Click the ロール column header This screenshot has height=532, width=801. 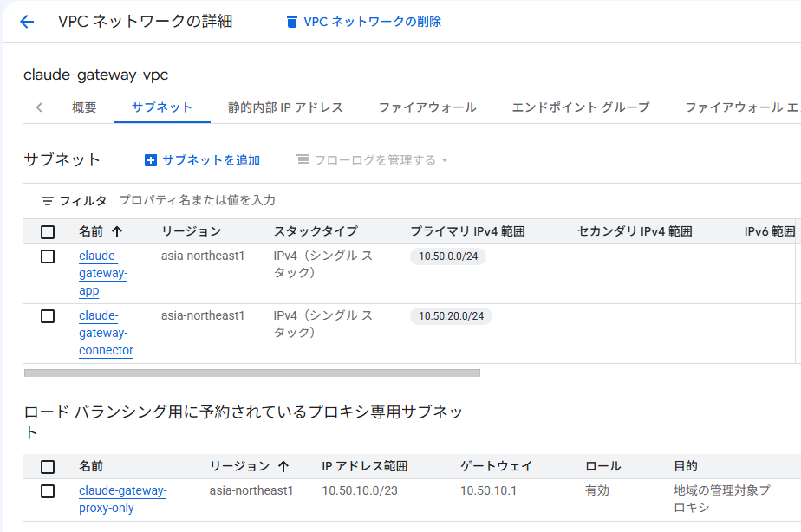click(x=602, y=466)
